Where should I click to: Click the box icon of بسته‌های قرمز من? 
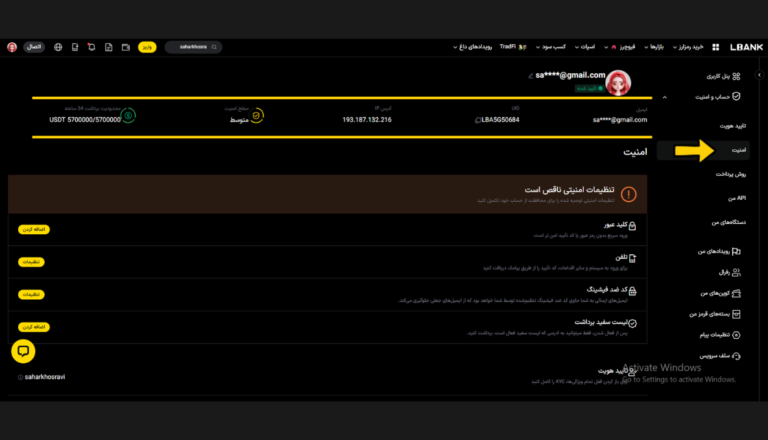[x=736, y=314]
